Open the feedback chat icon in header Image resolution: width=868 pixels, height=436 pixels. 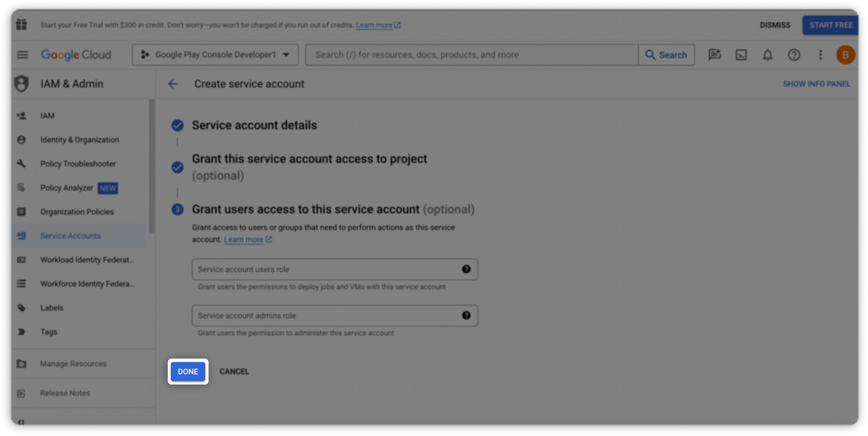714,55
